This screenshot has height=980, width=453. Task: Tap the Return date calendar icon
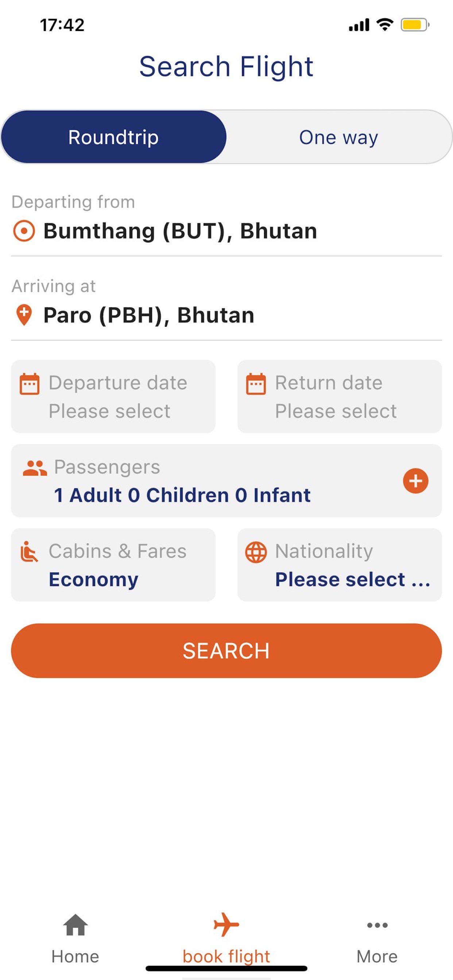tap(256, 384)
